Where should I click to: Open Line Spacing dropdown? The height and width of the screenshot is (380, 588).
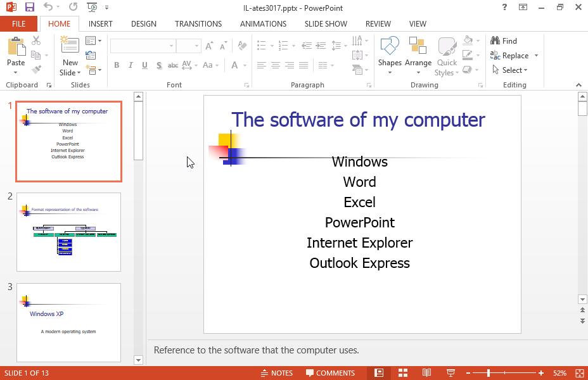tap(339, 46)
